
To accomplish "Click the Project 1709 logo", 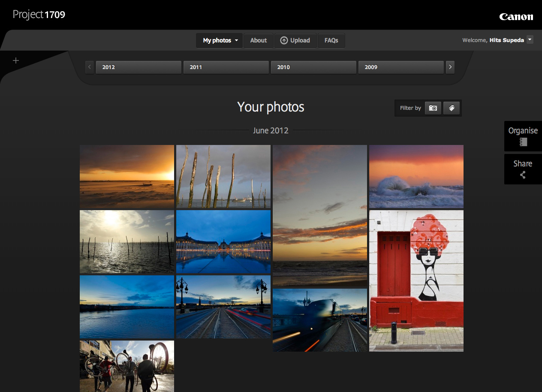I will [x=39, y=15].
